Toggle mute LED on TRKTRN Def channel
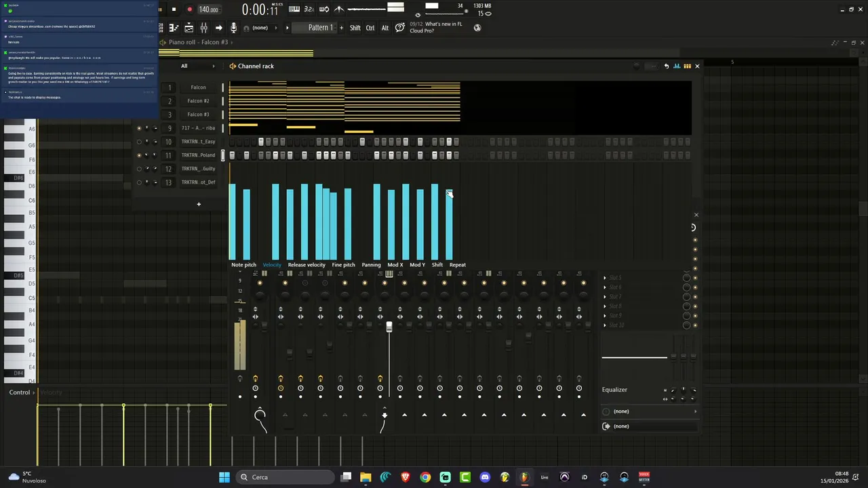 click(139, 182)
